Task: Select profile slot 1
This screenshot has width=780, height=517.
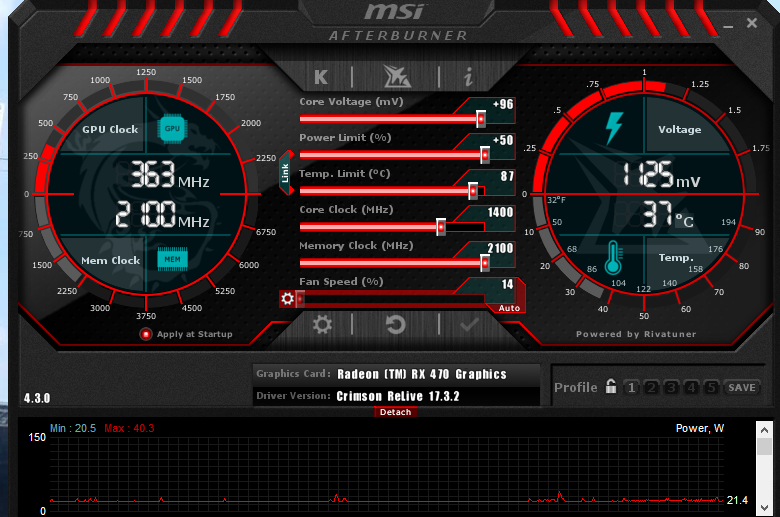Action: (x=631, y=387)
